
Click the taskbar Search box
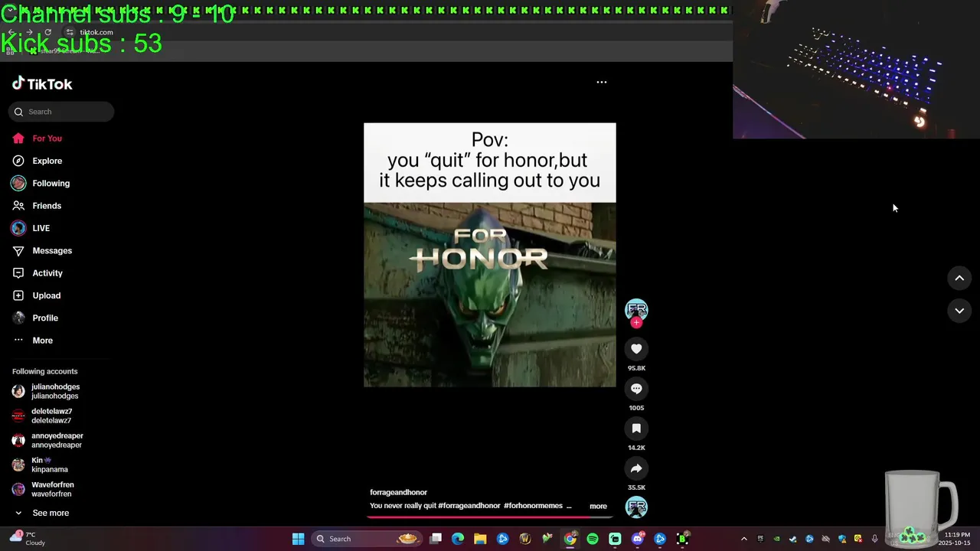367,539
